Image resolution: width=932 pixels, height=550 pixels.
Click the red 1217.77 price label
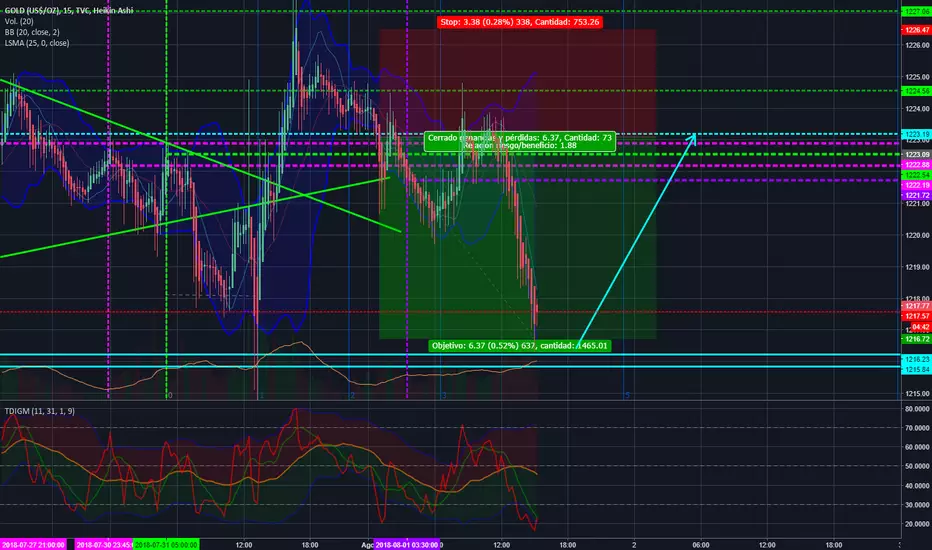(916, 306)
